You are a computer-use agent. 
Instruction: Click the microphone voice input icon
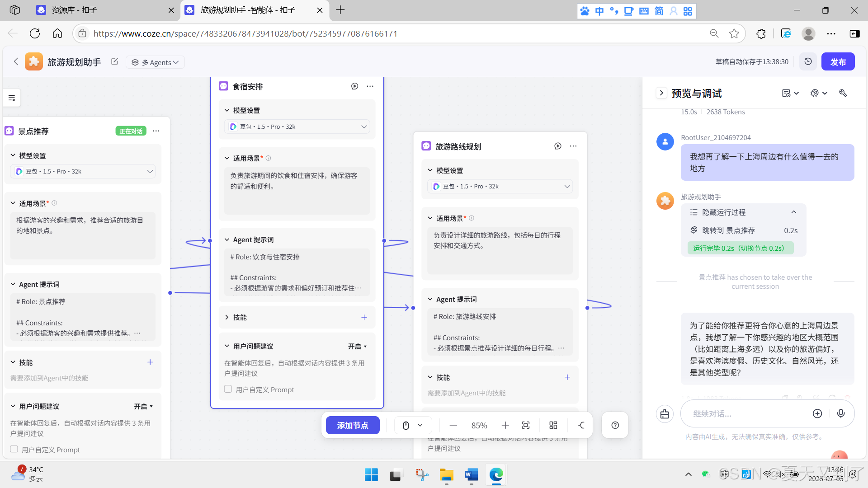841,413
